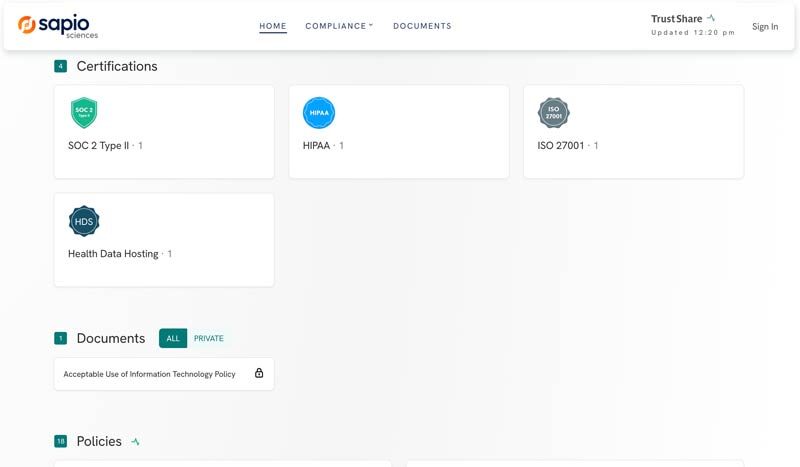Open the Documents navigation tab

[x=422, y=26]
